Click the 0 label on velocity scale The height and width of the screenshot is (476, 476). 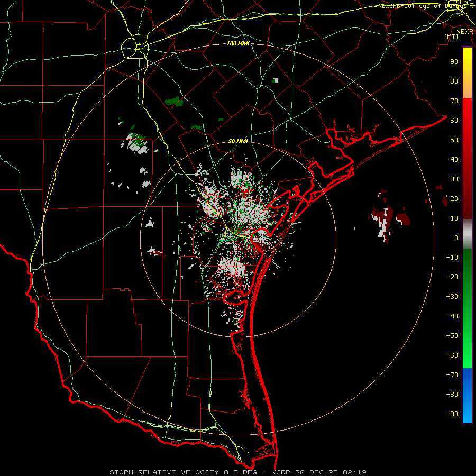[x=456, y=238]
